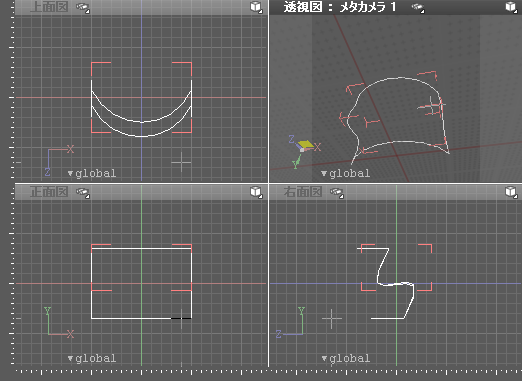Screen dimensions: 522x381
Task: Click the 透視図：メタカメラ 1 view title
Action: tap(340, 7)
